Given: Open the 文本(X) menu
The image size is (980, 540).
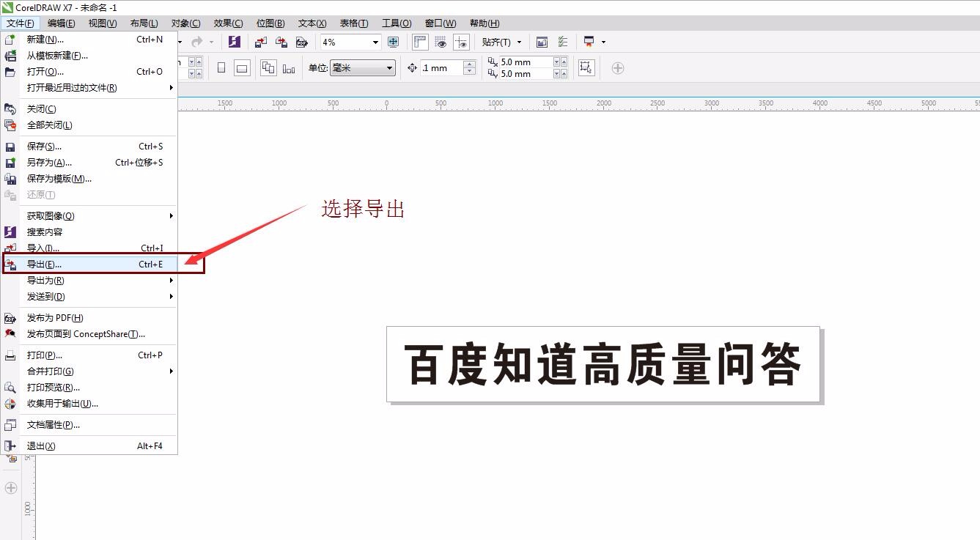Looking at the screenshot, I should click(x=312, y=23).
